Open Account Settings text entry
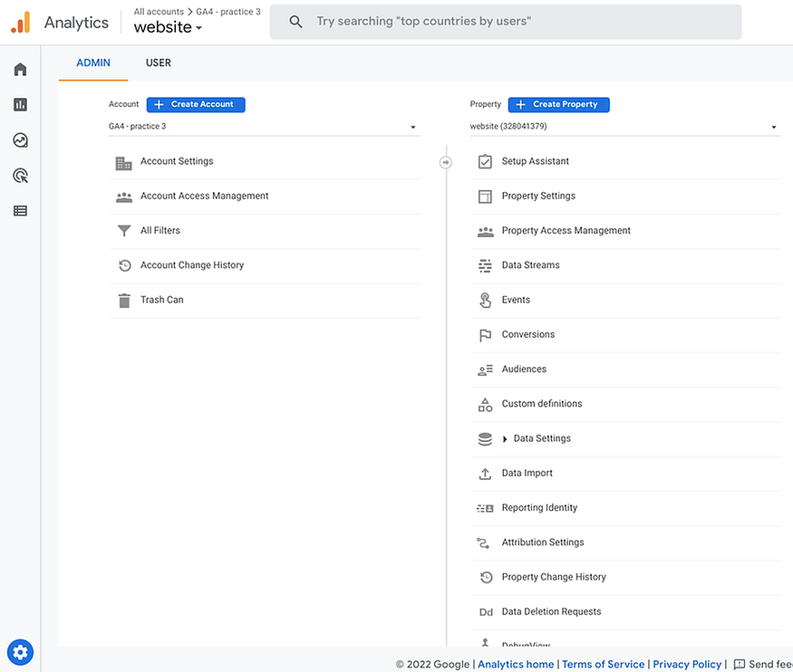 (x=177, y=161)
